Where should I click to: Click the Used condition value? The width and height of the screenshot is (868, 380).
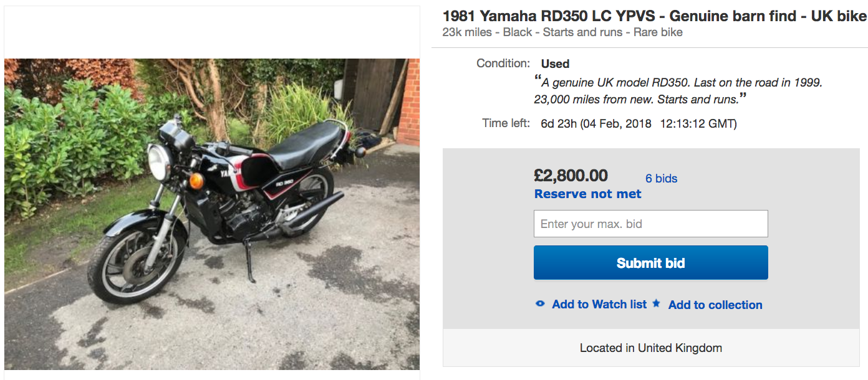pyautogui.click(x=555, y=64)
